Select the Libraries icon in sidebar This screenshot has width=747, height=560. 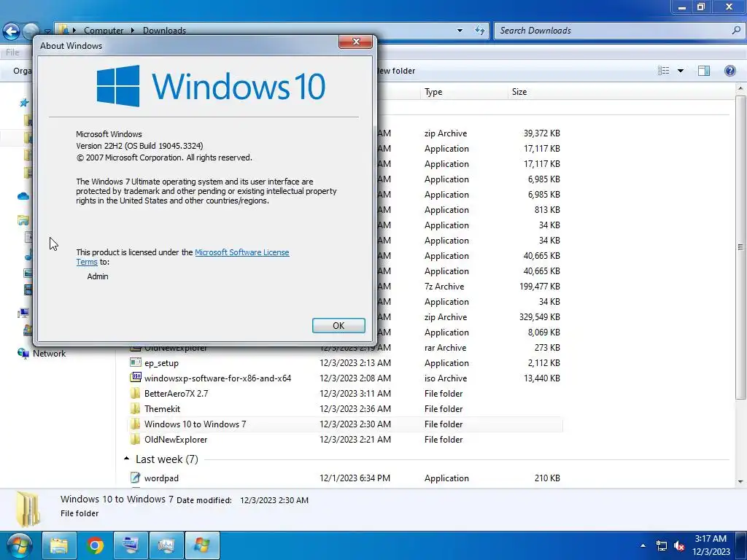tap(23, 220)
